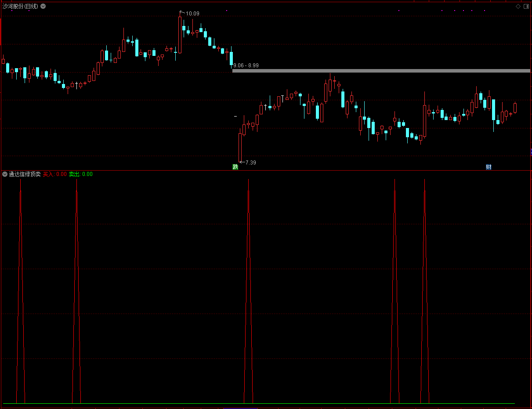This screenshot has width=532, height=409.
Task: Open the dropdown next to 沙河股份(日线)
Action: click(43, 7)
